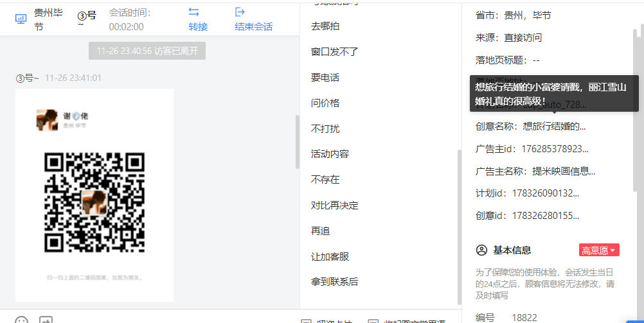Image resolution: width=644 pixels, height=323 pixels.
Task: Click the chat message list scrollbar
Action: coord(298,142)
